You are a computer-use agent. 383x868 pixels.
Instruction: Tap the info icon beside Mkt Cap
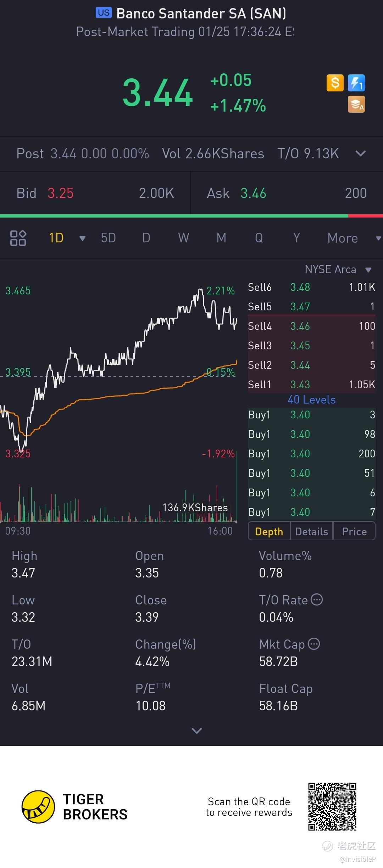(314, 644)
